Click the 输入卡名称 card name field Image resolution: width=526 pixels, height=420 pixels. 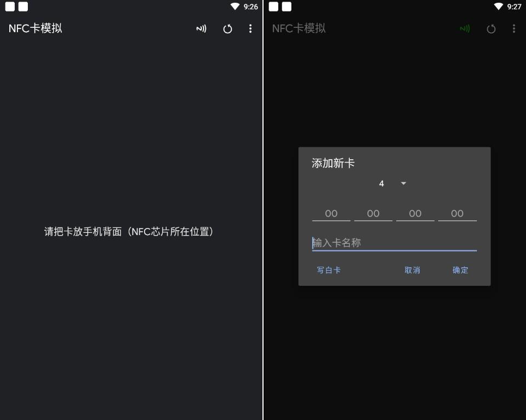tap(394, 243)
